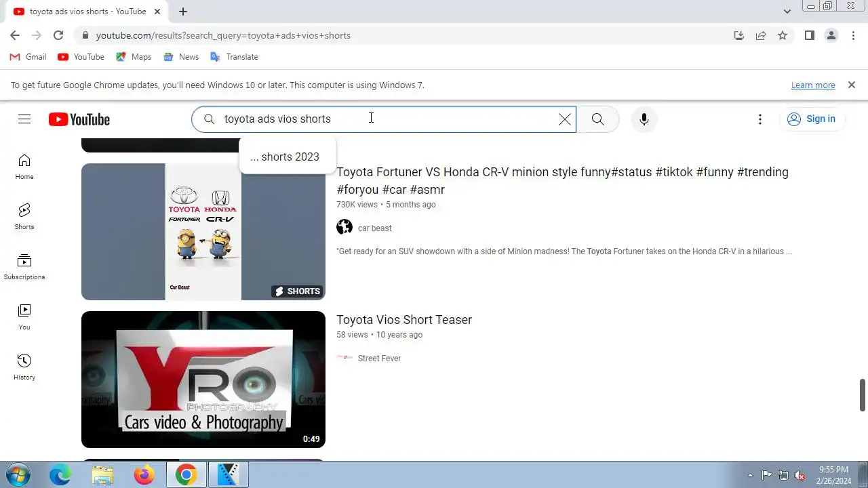
Task: Open Chrome profile avatar
Action: point(831,35)
